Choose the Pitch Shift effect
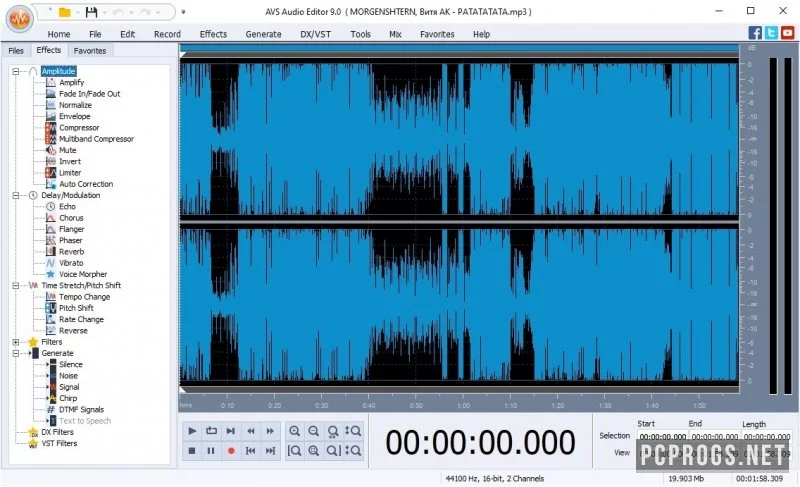 (76, 307)
